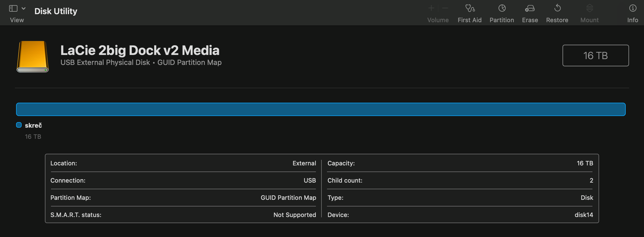Select the Type value Disk
The width and height of the screenshot is (644, 237).
pyautogui.click(x=587, y=198)
